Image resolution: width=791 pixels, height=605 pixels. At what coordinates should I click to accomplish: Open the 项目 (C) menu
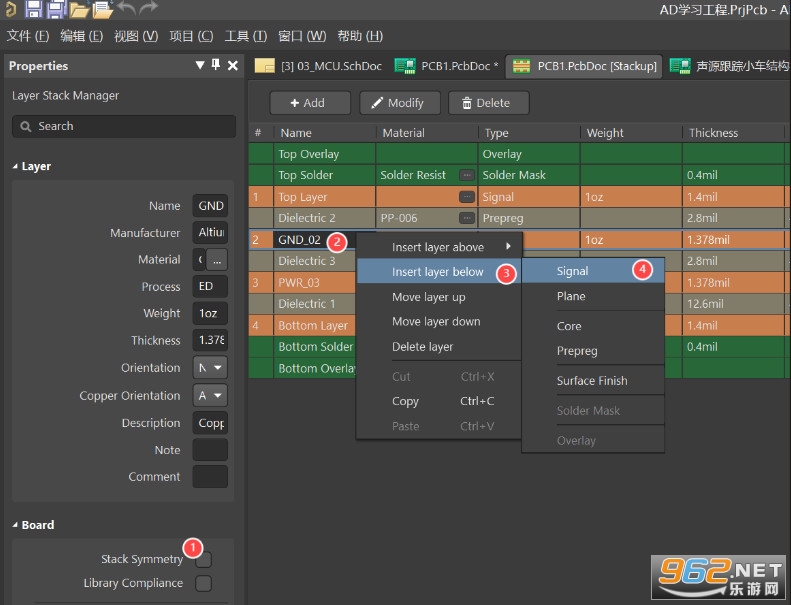(x=191, y=36)
